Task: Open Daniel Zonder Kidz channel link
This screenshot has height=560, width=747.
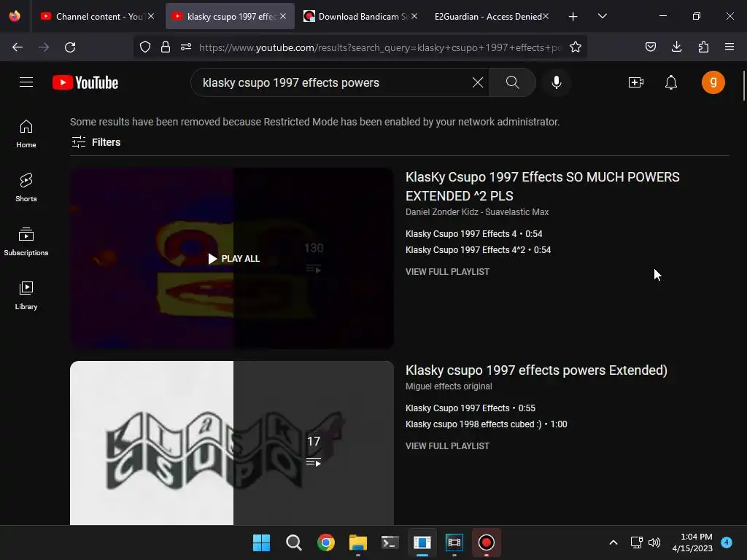Action: point(477,212)
